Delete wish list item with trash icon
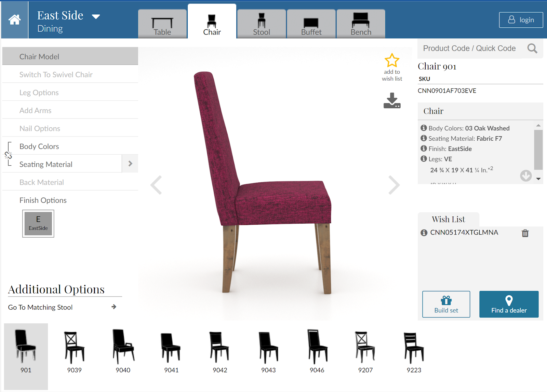The height and width of the screenshot is (392, 547). point(525,233)
